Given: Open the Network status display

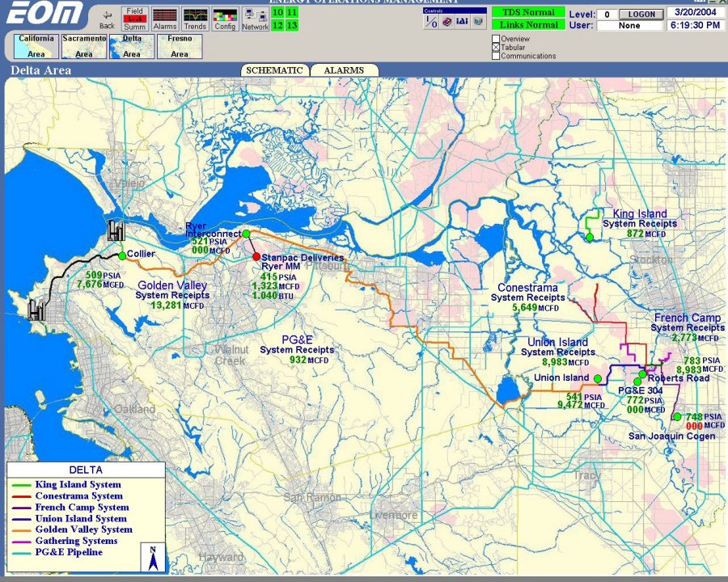Looking at the screenshot, I should click(x=256, y=19).
